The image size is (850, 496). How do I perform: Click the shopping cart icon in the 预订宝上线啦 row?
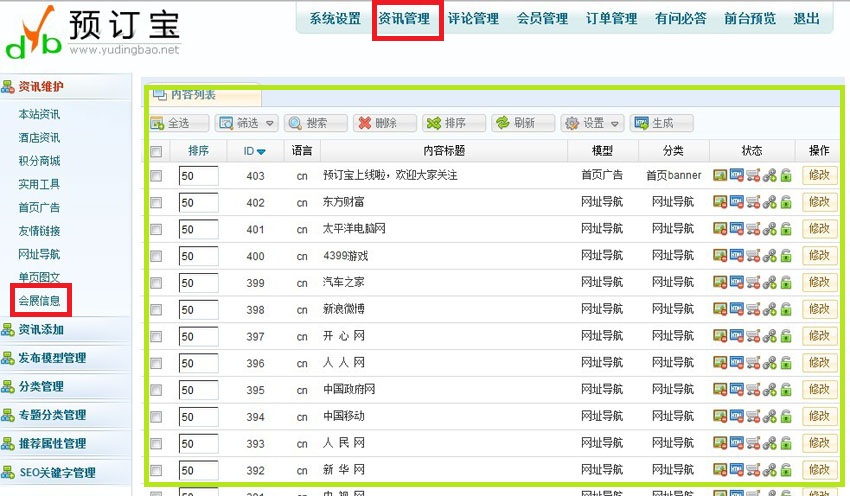(753, 175)
